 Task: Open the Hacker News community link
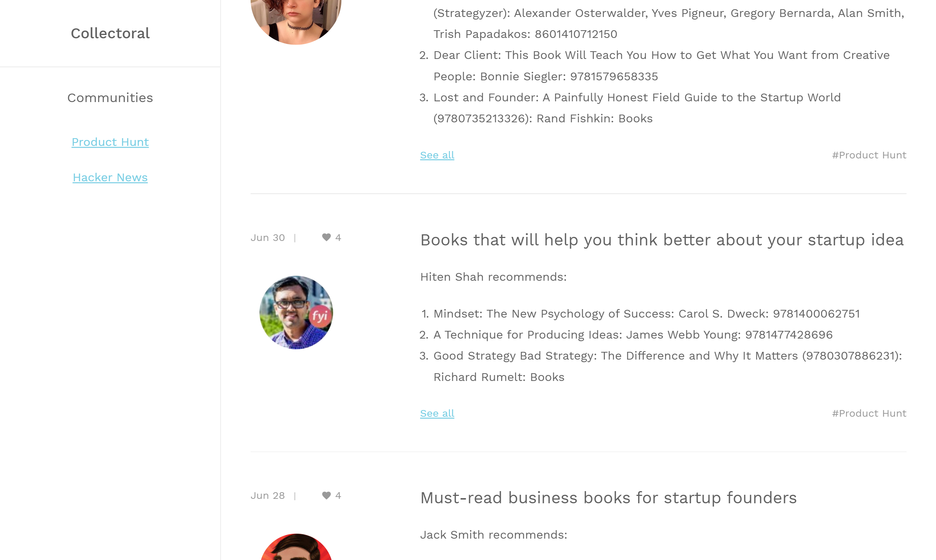(x=110, y=178)
